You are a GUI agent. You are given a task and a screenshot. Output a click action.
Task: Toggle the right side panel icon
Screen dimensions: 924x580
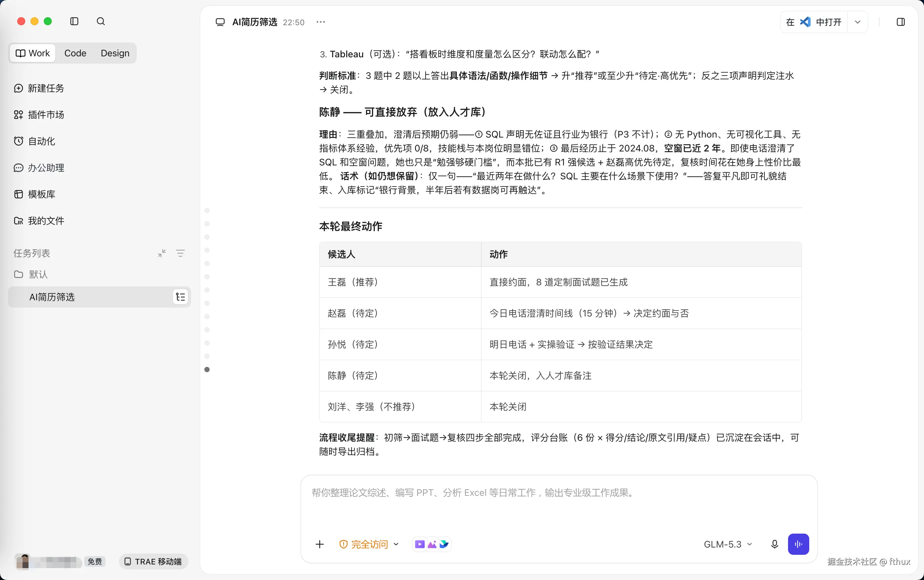(900, 22)
